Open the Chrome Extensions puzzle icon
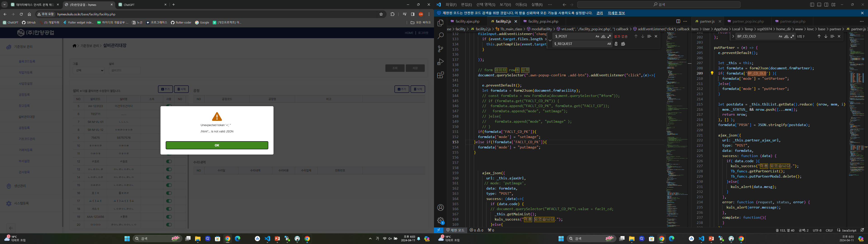 pyautogui.click(x=392, y=14)
